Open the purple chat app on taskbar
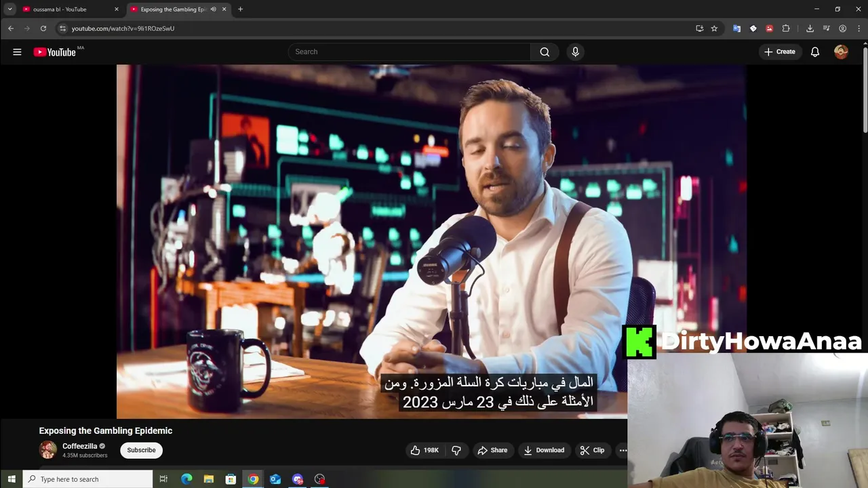Screen dimensions: 868x488 [298, 479]
